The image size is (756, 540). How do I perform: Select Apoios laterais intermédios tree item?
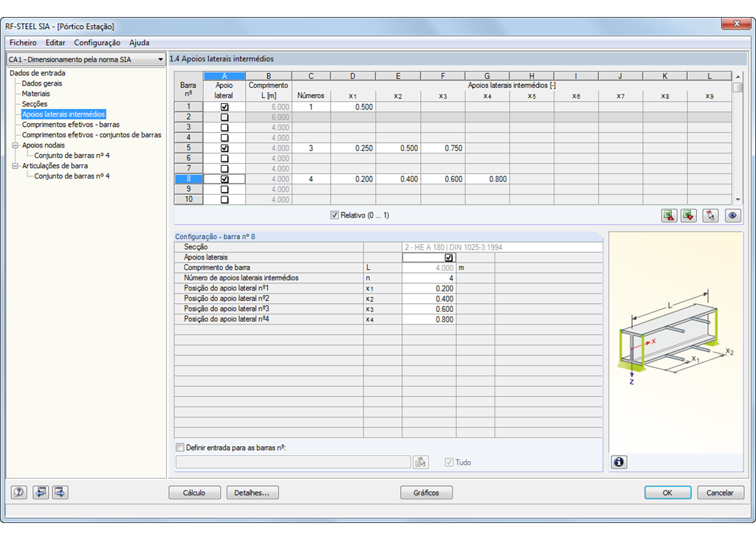pyautogui.click(x=63, y=114)
